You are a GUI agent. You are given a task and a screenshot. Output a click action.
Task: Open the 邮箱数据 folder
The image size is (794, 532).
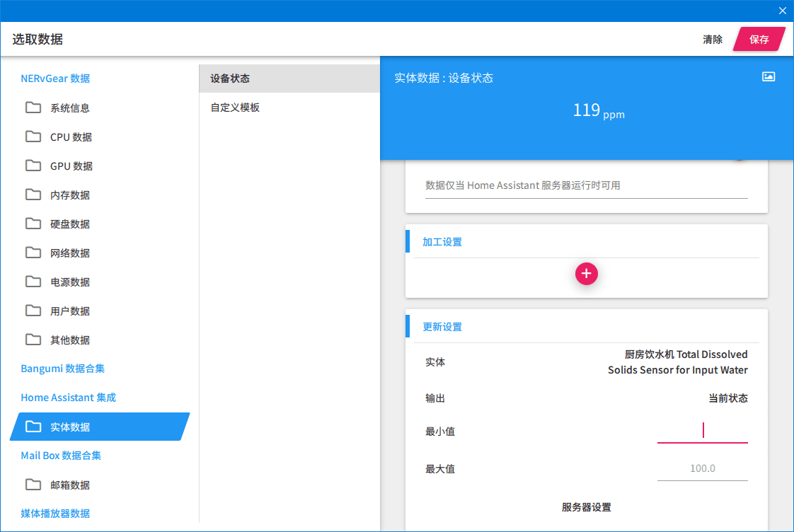[99, 485]
